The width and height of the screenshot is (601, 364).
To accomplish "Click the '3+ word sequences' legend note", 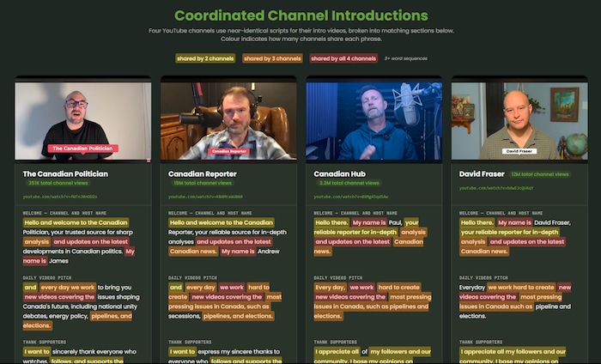I will point(405,58).
